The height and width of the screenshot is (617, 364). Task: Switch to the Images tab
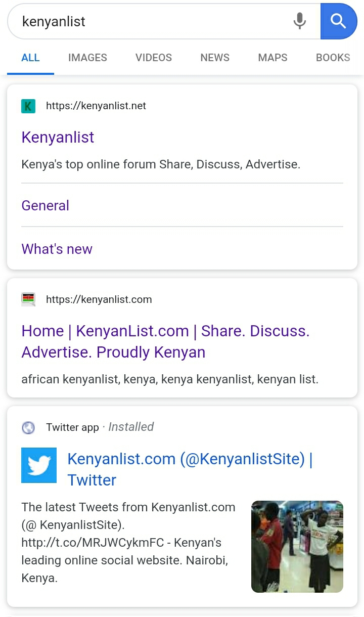87,58
